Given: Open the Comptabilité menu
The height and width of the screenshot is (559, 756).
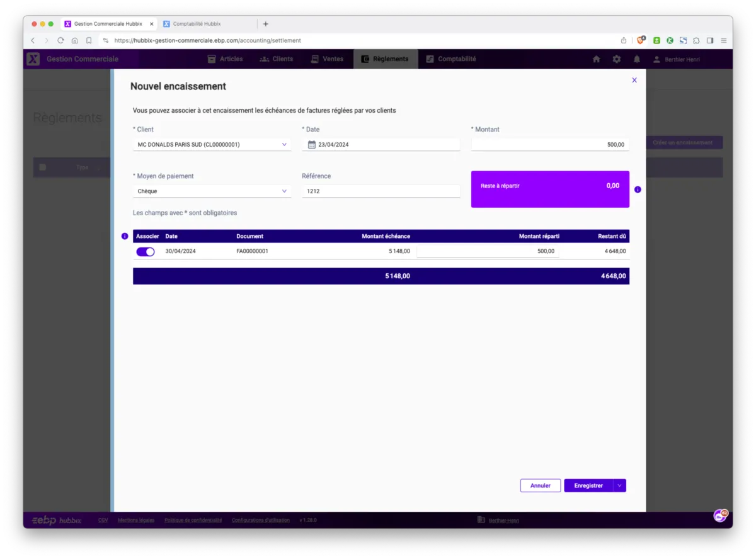Looking at the screenshot, I should click(451, 59).
